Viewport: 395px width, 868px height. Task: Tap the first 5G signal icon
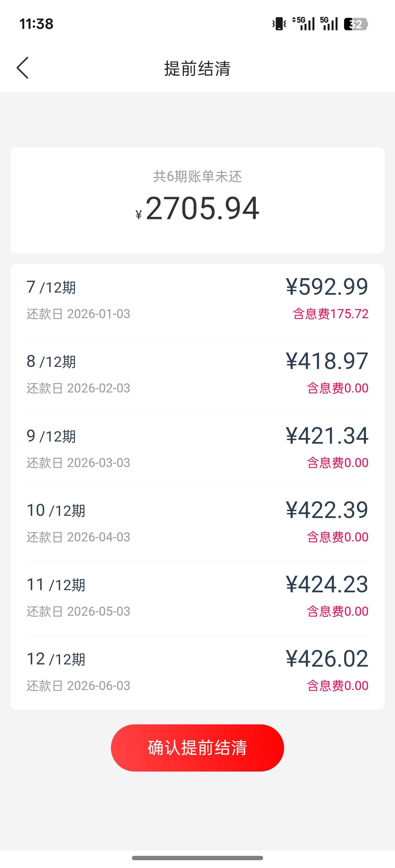tap(303, 24)
